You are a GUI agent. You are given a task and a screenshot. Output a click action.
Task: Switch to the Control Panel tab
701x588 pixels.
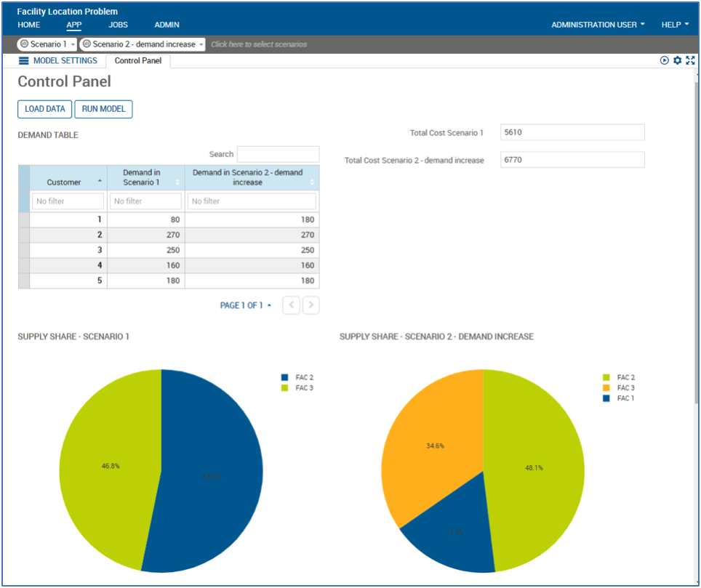click(x=137, y=61)
